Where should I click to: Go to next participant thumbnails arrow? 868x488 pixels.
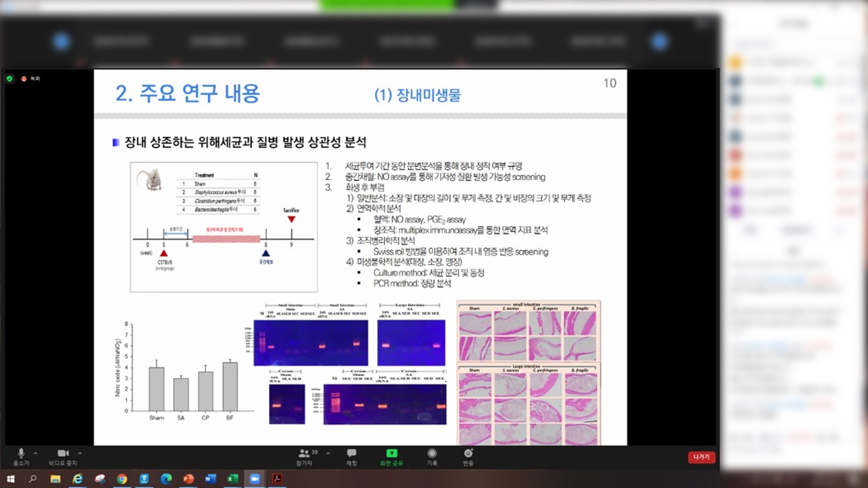tap(659, 42)
